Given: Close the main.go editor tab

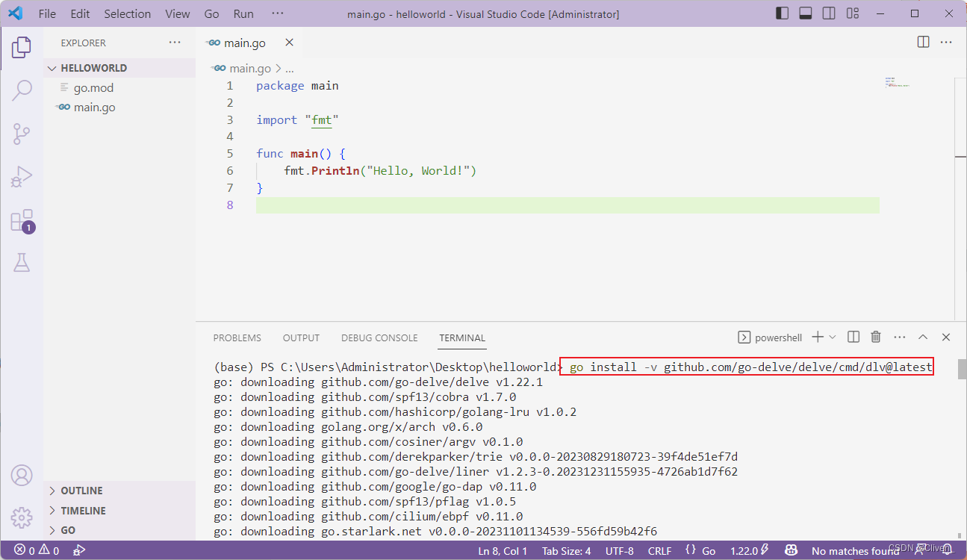Looking at the screenshot, I should [x=289, y=43].
